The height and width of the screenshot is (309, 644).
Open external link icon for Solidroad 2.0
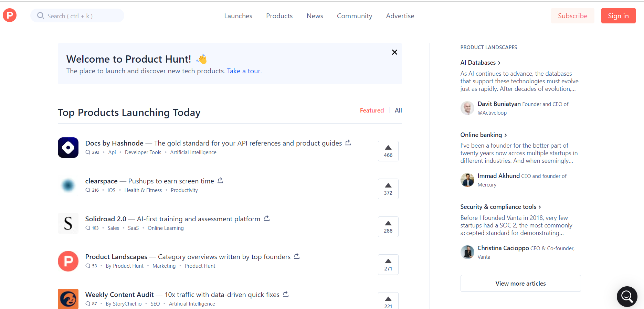tap(266, 218)
